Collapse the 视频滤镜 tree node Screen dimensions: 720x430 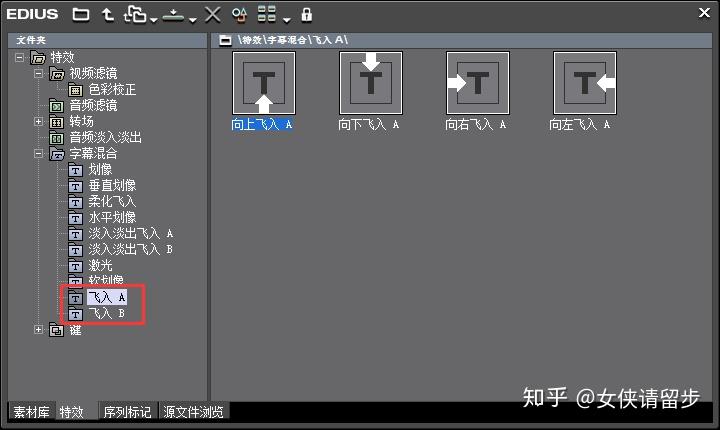[x=39, y=73]
